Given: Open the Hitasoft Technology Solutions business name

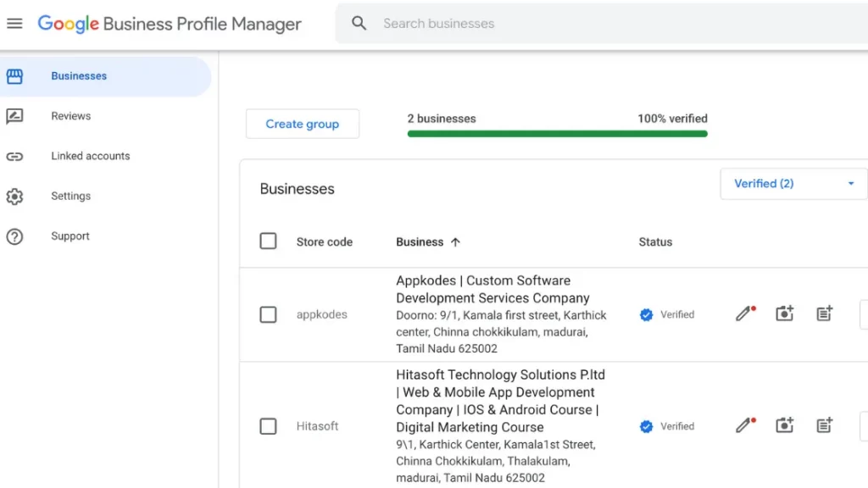Looking at the screenshot, I should (500, 401).
